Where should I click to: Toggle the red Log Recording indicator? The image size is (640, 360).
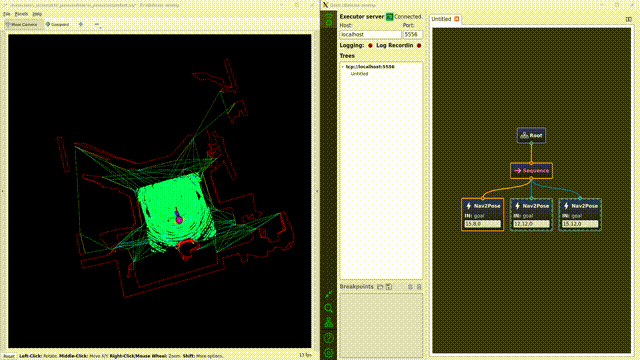click(419, 46)
